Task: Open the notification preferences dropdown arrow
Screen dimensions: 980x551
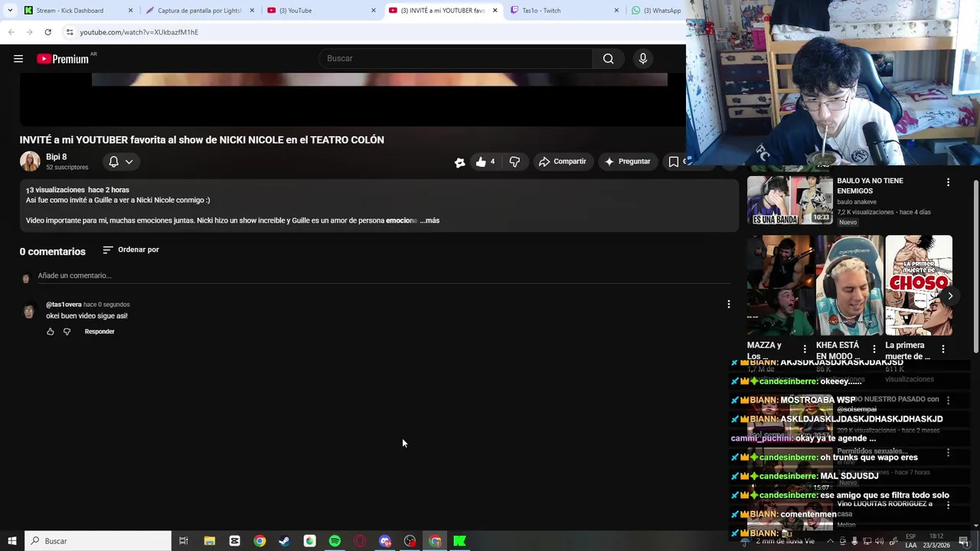Action: tap(129, 161)
